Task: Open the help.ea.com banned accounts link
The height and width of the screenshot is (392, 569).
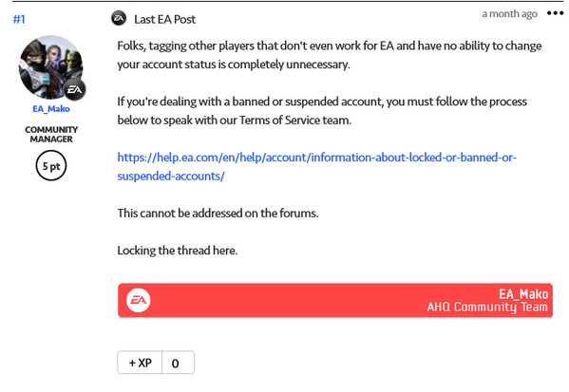Action: point(316,158)
